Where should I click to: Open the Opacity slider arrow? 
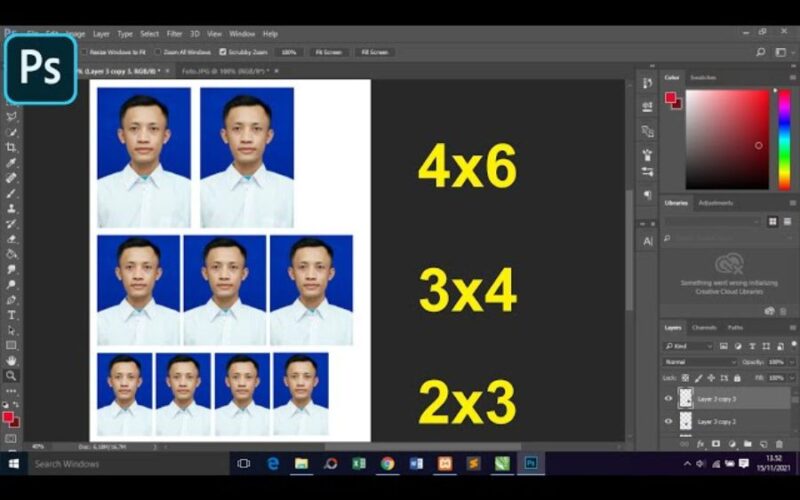coord(792,362)
